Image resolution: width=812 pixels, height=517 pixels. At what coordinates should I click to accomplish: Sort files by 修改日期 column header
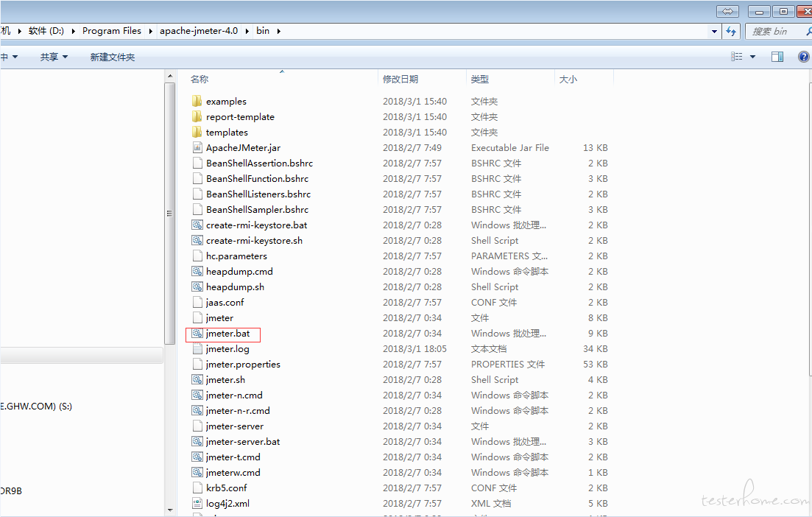(x=400, y=79)
